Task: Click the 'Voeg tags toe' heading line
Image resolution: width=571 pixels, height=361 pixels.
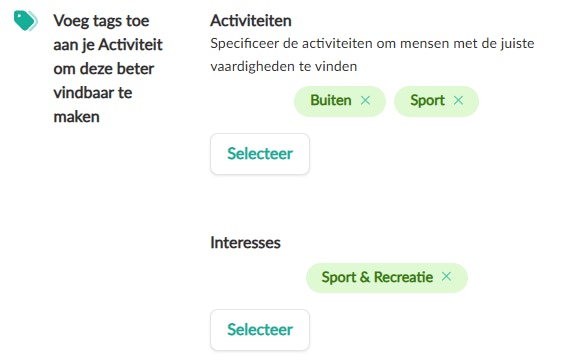Action: pos(101,21)
